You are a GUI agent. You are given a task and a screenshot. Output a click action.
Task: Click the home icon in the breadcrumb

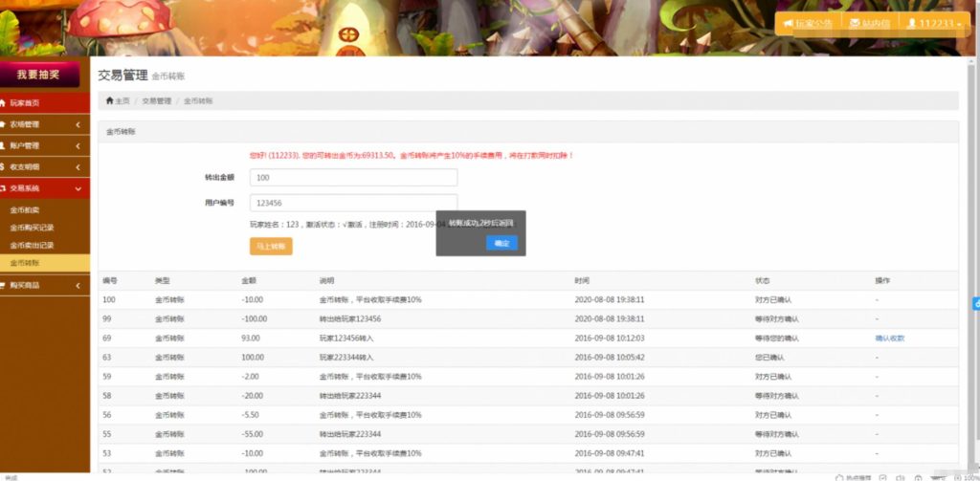(109, 100)
